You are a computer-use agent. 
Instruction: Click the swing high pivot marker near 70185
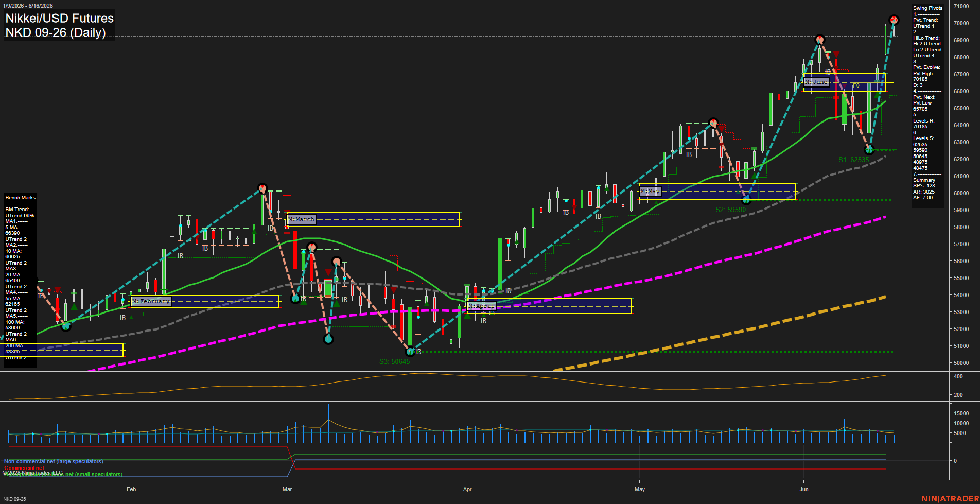click(x=894, y=20)
